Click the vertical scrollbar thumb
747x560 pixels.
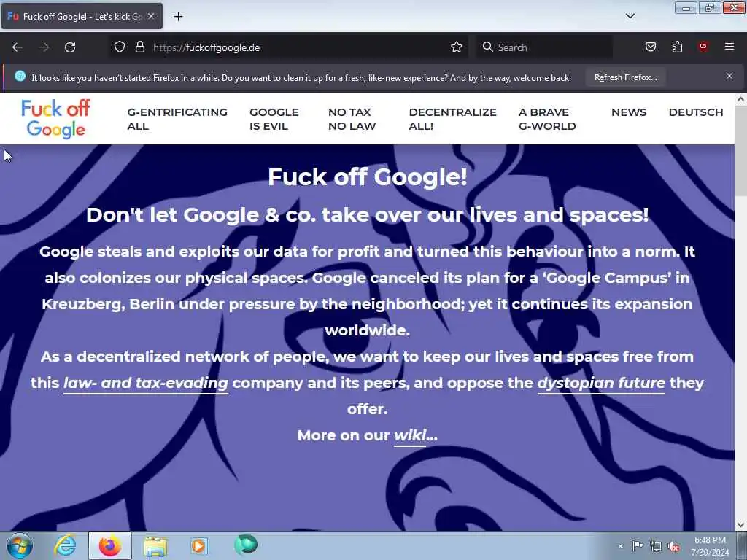coord(740,152)
